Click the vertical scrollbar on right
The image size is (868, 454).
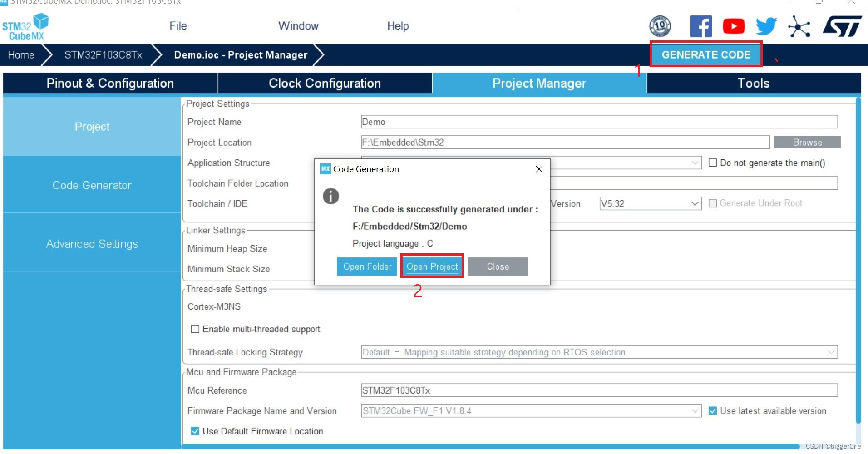(858, 261)
